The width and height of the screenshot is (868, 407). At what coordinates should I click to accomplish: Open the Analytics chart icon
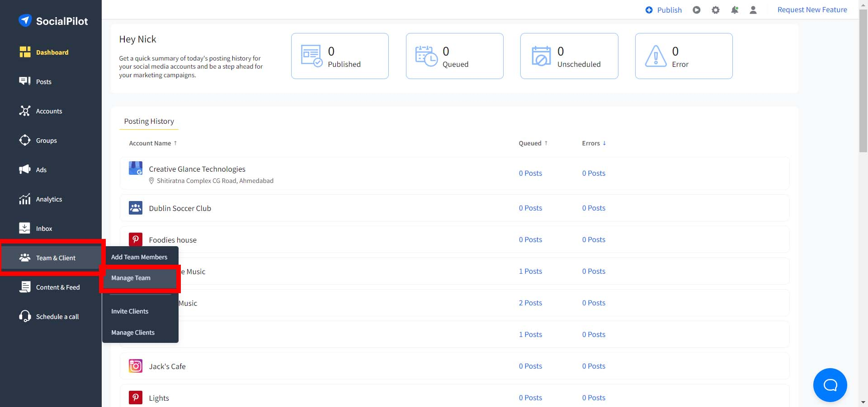[x=25, y=199]
